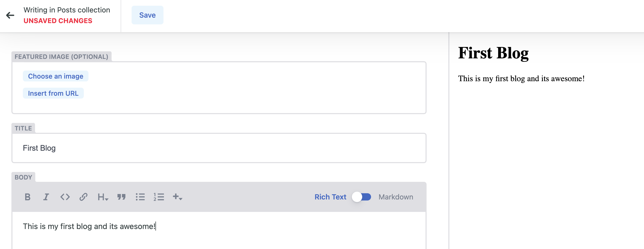Select Rich Text editor mode label
Viewport: 644px width, 249px height.
point(330,197)
